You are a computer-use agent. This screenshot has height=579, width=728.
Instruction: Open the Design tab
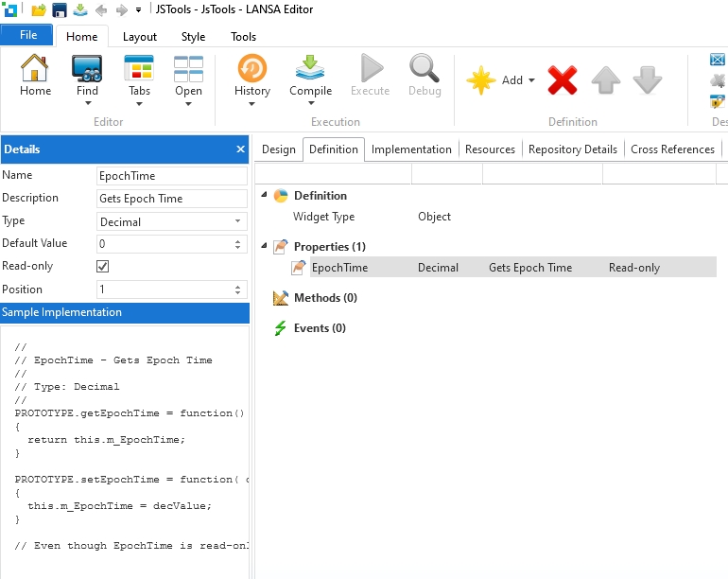pyautogui.click(x=279, y=149)
